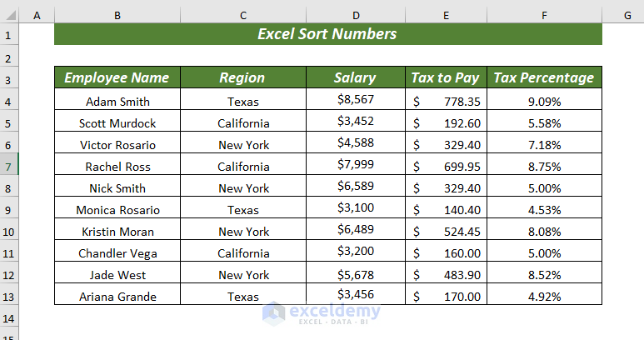Click the Salary header cell
Viewport: 644px width, 340px height.
point(355,77)
